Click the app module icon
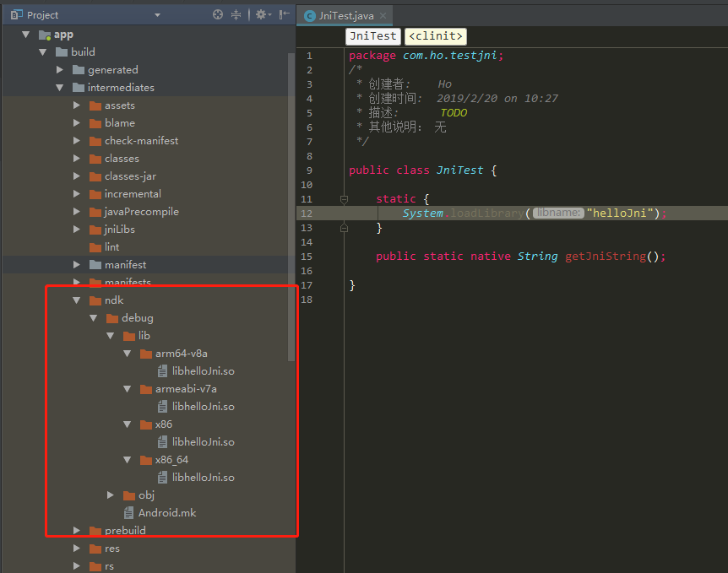Screen dimensions: 728x573 click(x=45, y=35)
